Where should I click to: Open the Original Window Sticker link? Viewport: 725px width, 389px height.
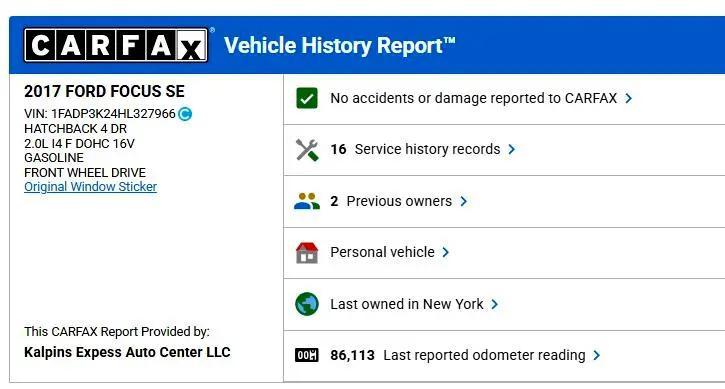point(91,187)
